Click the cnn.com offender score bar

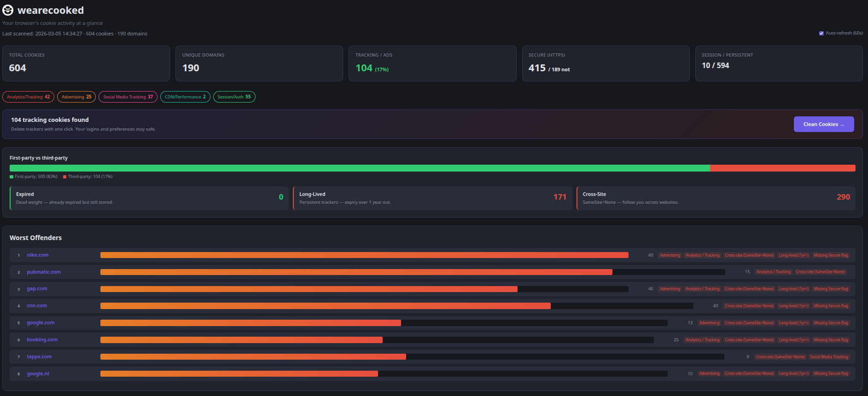pyautogui.click(x=397, y=306)
